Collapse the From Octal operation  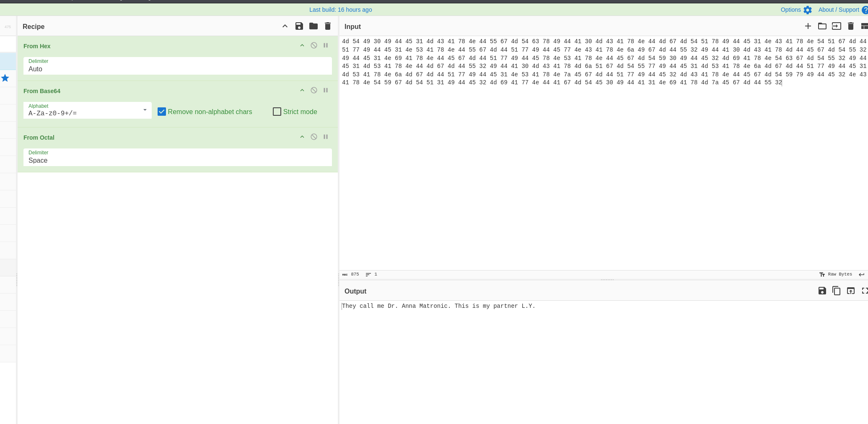click(x=302, y=137)
